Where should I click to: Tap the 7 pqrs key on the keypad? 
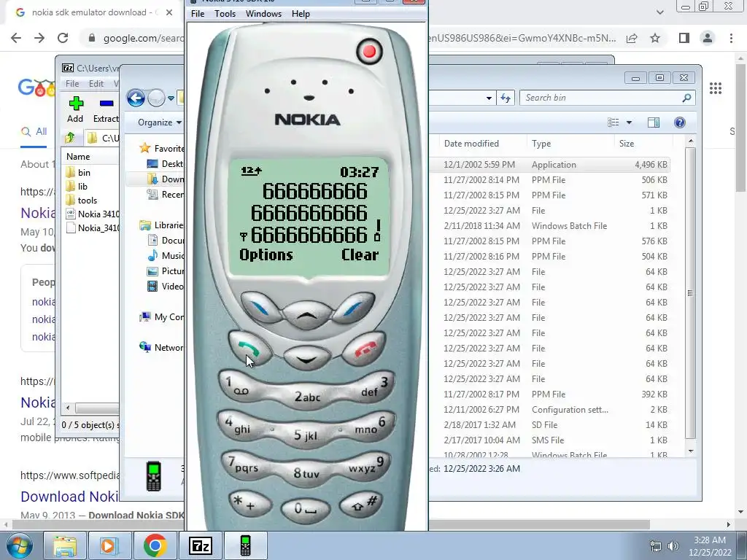[243, 464]
